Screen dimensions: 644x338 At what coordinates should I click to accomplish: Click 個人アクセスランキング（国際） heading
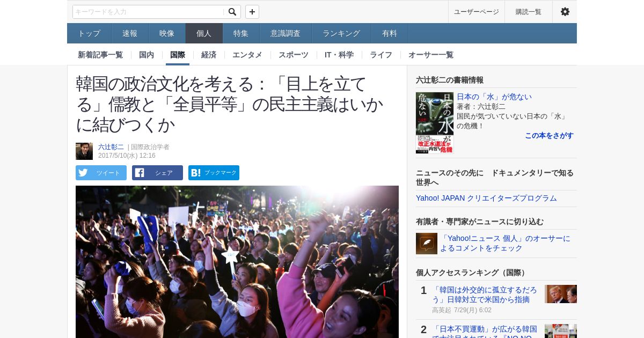click(x=472, y=273)
